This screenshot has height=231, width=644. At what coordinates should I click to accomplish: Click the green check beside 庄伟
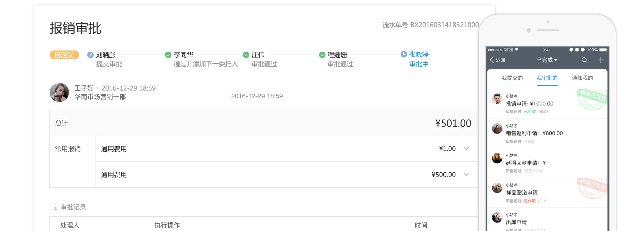pos(246,55)
